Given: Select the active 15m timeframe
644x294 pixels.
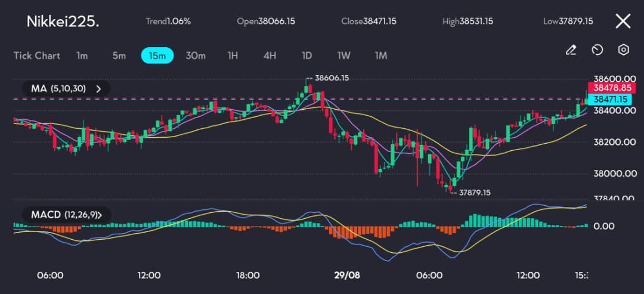Looking at the screenshot, I should click(157, 55).
